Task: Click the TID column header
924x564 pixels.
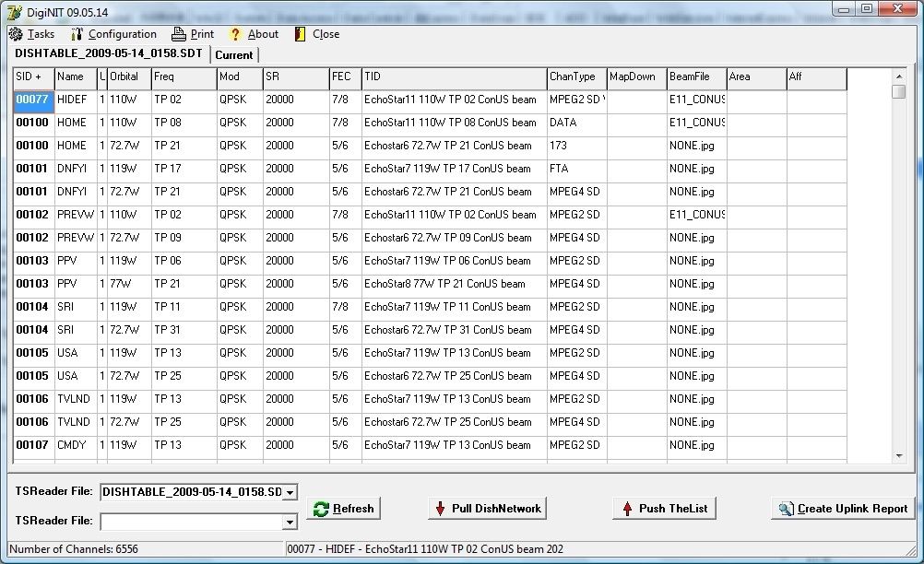Action: 455,79
